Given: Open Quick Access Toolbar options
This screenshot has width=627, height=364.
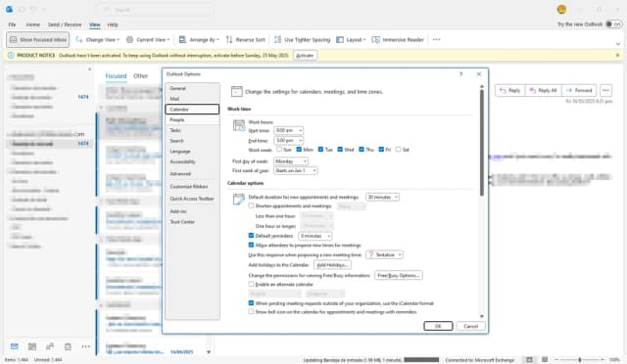Looking at the screenshot, I should click(192, 199).
